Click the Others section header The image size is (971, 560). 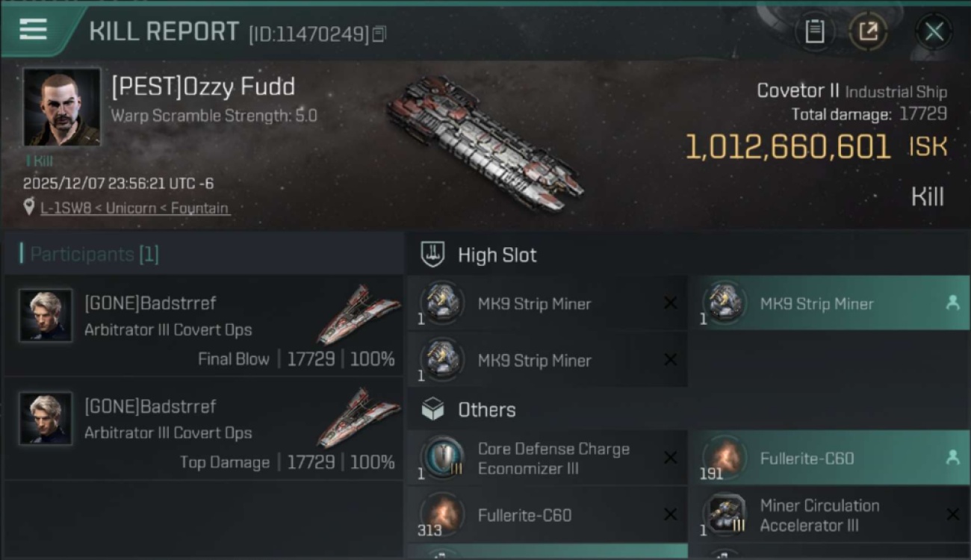coord(486,410)
